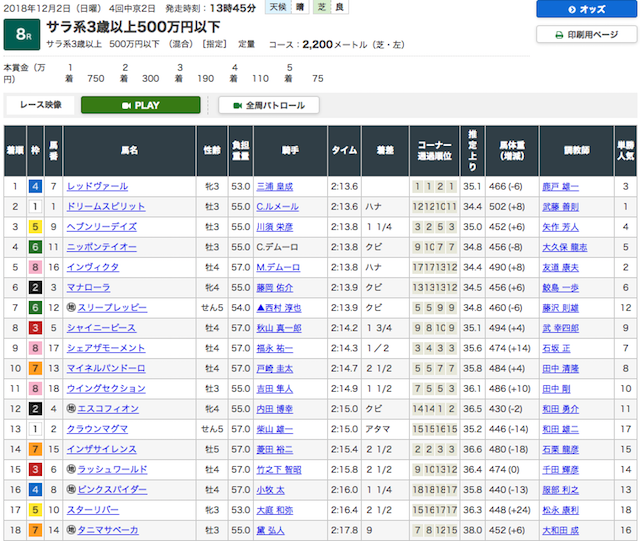Open horse クラウンマグマ link
Screen dimensions: 640x541
pos(98,429)
